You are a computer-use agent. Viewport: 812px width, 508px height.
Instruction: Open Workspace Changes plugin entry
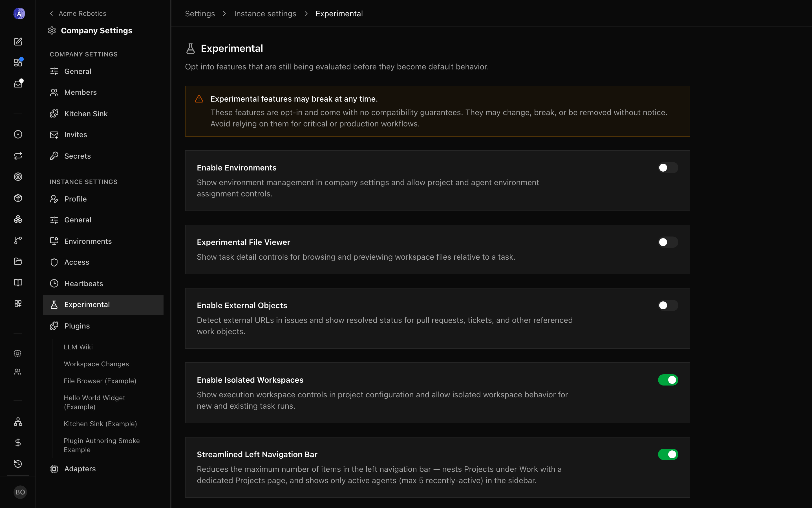click(x=96, y=364)
